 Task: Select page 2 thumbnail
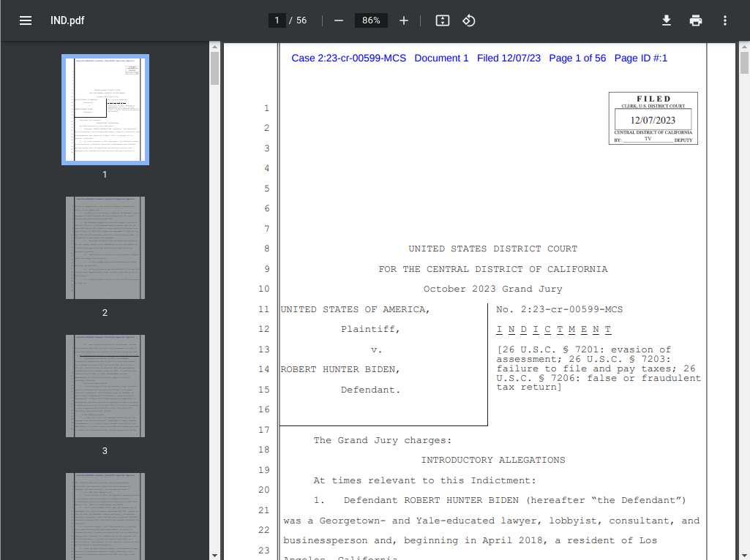coord(105,248)
